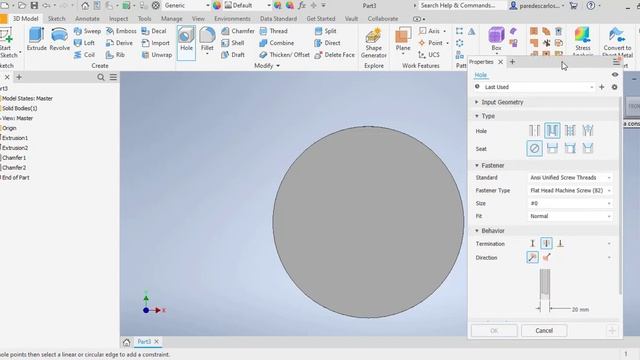Click the Decal tool

[x=154, y=31]
